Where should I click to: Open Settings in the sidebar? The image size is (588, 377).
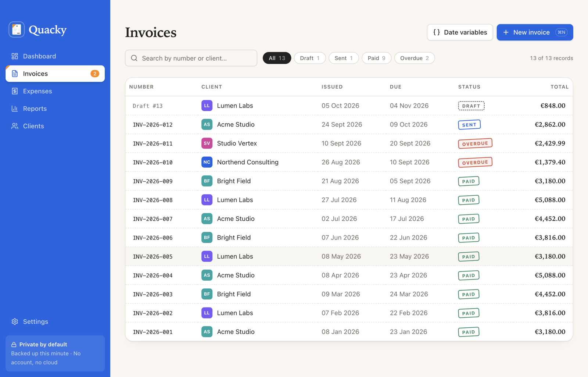pos(55,321)
